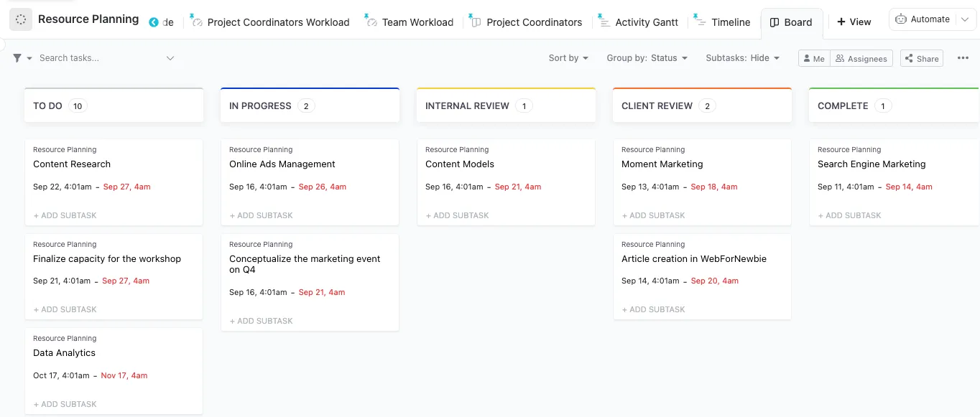
Task: Open Conceptualize the marketing event task
Action: click(x=305, y=264)
